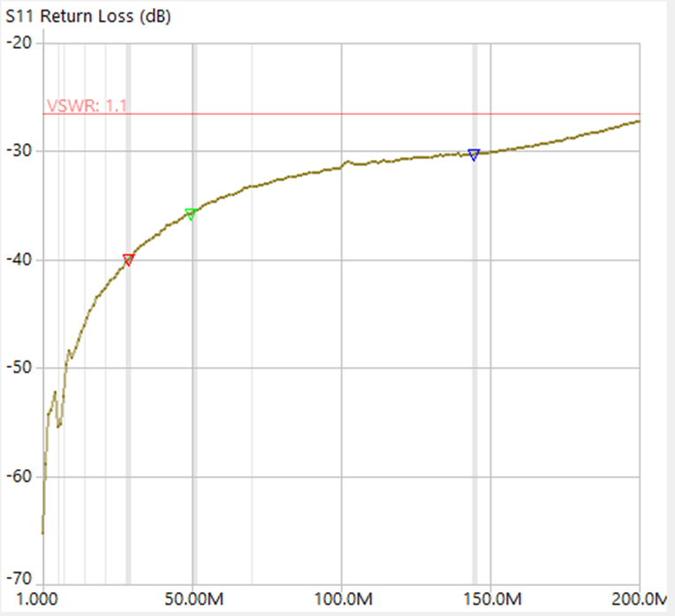Click the trace dip near -55 dB
The height and width of the screenshot is (616, 675).
[59, 425]
